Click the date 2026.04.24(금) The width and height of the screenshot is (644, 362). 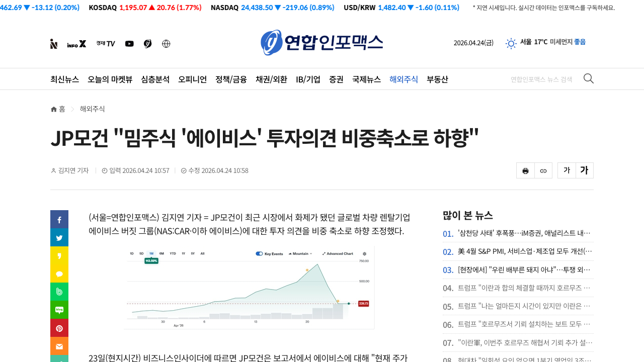pyautogui.click(x=473, y=43)
